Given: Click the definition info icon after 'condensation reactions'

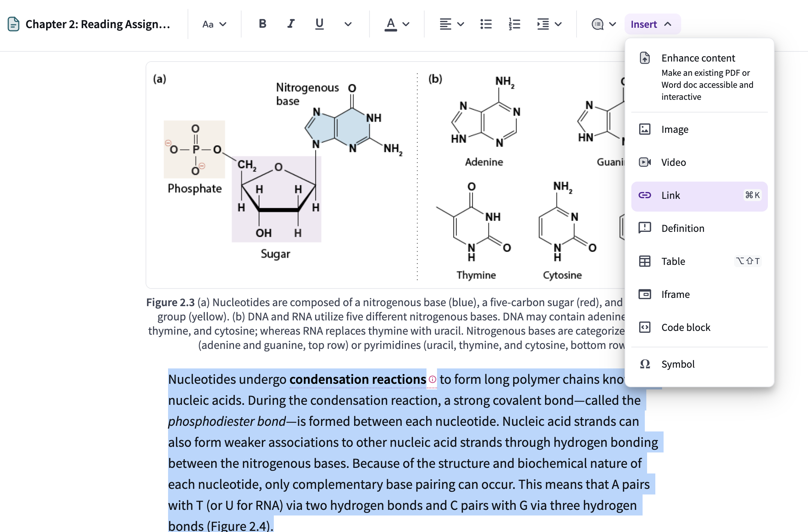Looking at the screenshot, I should click(433, 379).
